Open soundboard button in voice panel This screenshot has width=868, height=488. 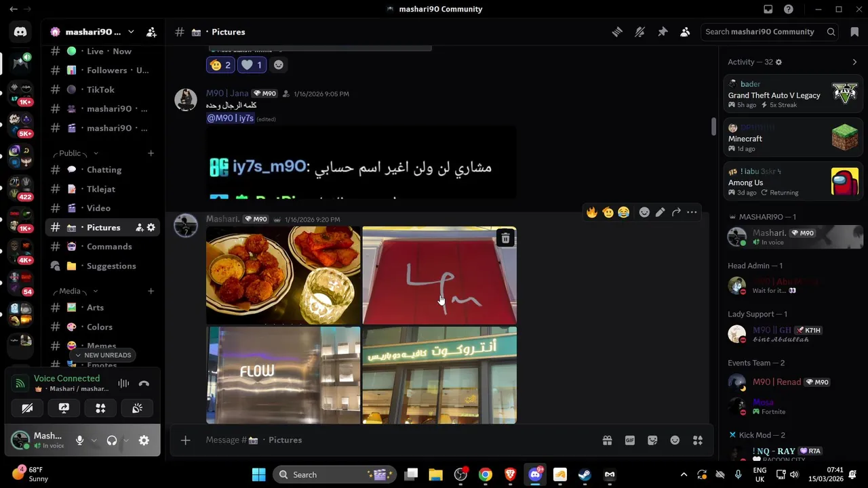137,408
